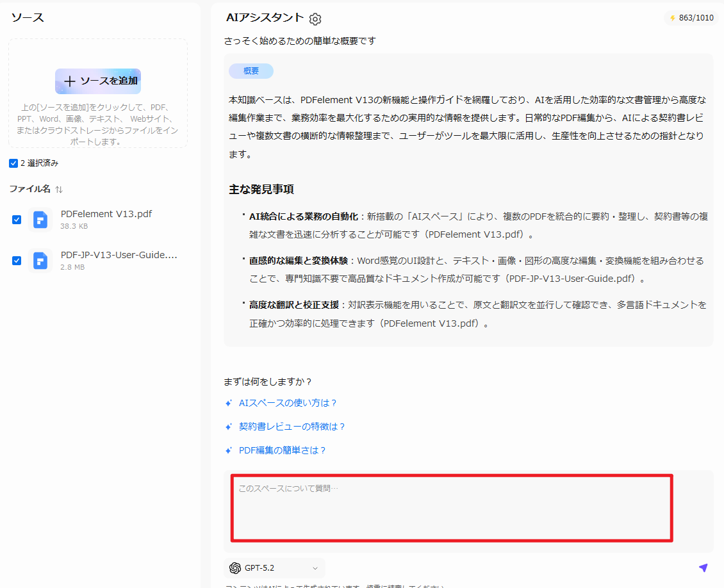Click the PDFelement V13.pdf file icon
The width and height of the screenshot is (724, 588).
[x=40, y=220]
